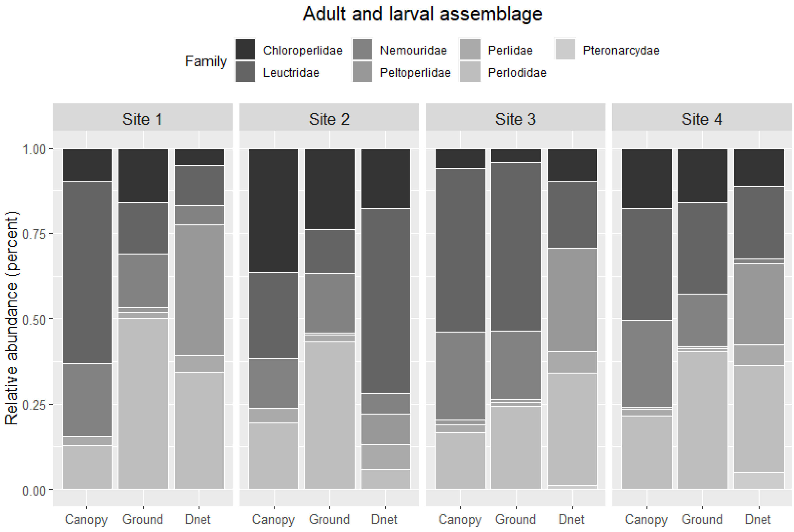The height and width of the screenshot is (532, 794).
Task: Select the Nemouridae legend swatch
Action: 362,49
